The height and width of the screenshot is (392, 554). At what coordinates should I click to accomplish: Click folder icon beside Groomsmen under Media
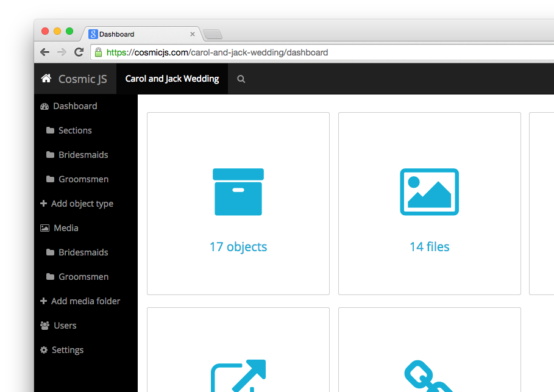tap(50, 277)
